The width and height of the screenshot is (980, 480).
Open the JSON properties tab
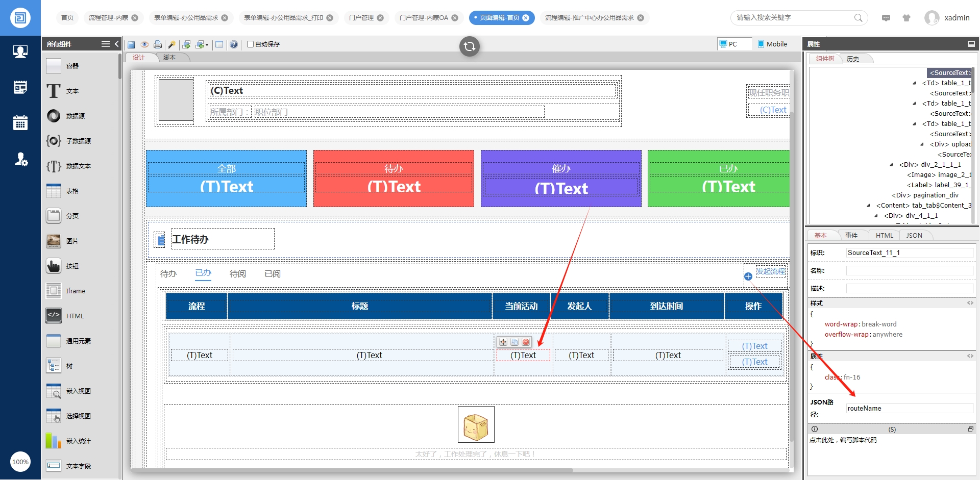[x=914, y=235]
